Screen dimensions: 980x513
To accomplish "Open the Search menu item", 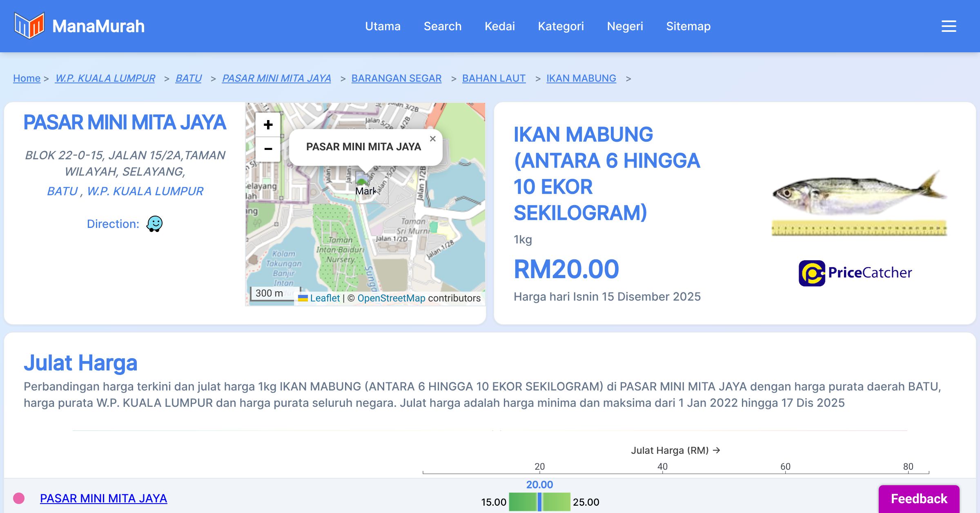I will tap(442, 26).
